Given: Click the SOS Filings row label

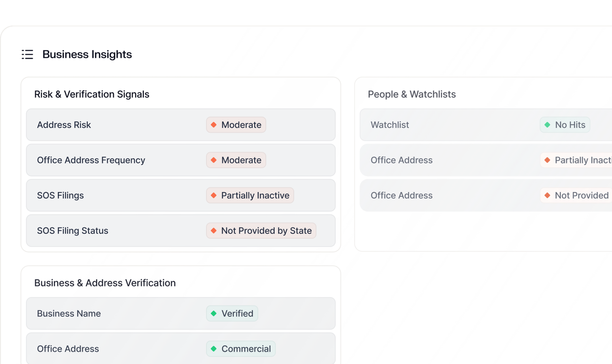Looking at the screenshot, I should pyautogui.click(x=60, y=195).
